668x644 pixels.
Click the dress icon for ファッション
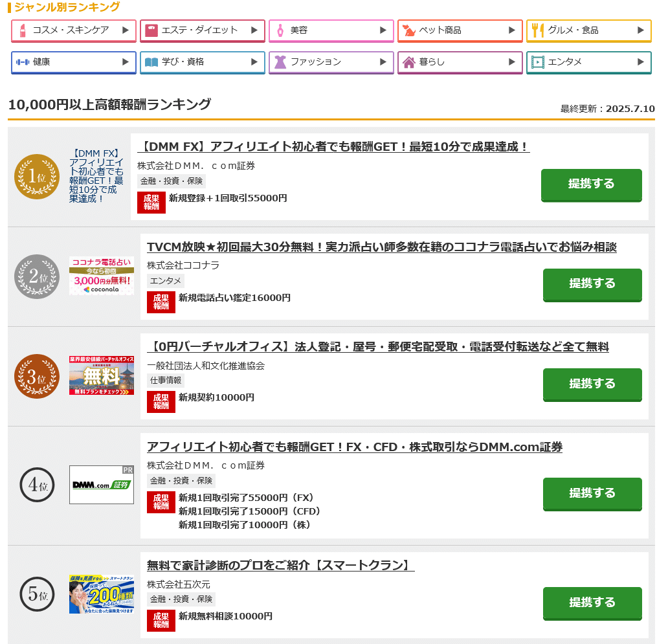click(280, 62)
